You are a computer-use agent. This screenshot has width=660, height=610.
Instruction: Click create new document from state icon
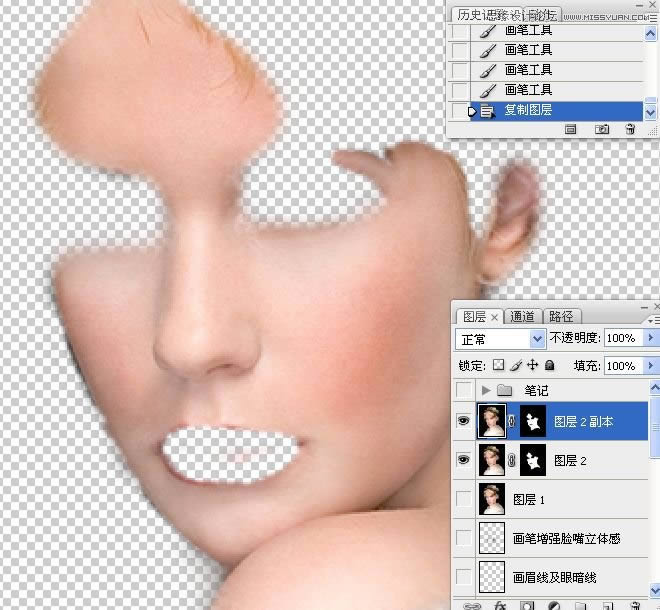(x=571, y=129)
